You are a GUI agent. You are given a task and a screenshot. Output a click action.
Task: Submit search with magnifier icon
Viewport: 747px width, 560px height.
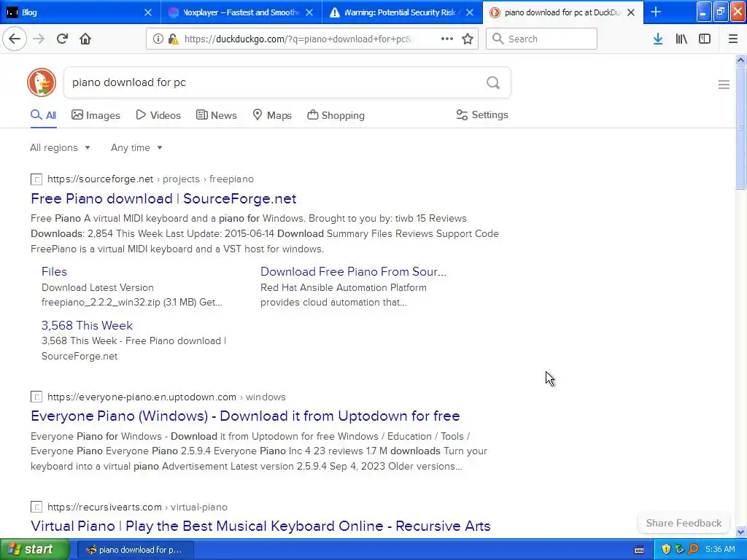tap(493, 83)
